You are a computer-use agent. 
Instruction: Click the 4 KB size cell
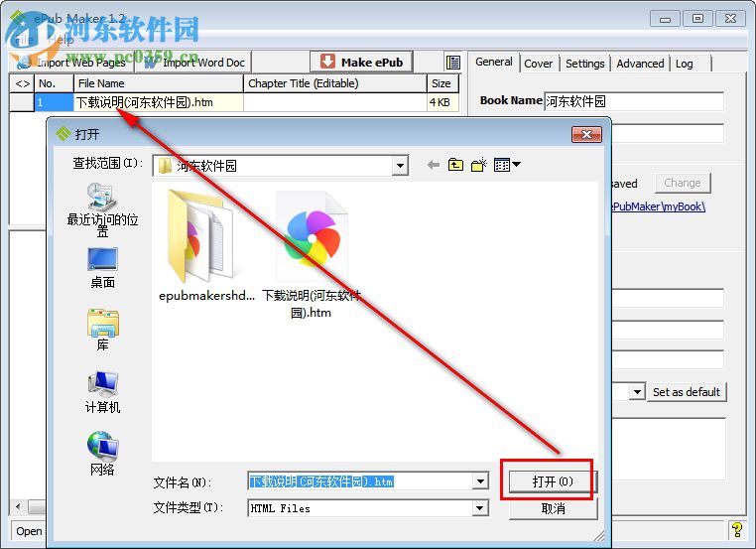click(x=442, y=102)
